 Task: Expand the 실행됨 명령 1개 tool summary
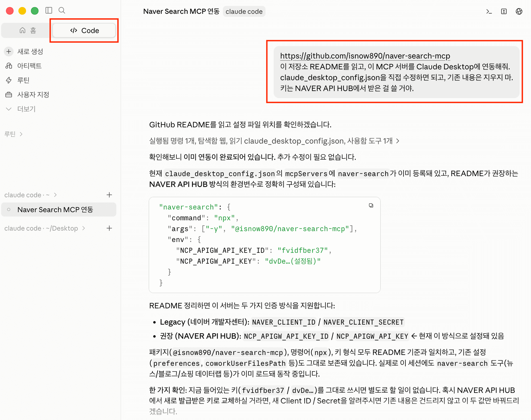(x=274, y=141)
